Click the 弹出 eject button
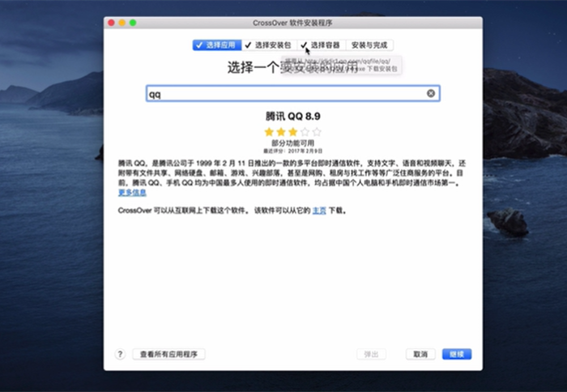567x392 pixels. click(371, 354)
